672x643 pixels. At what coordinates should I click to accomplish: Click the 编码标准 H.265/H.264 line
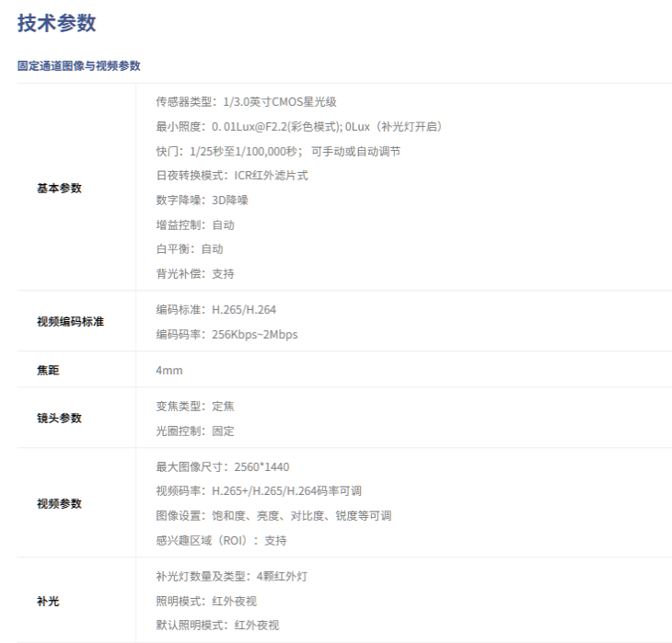pos(216,310)
